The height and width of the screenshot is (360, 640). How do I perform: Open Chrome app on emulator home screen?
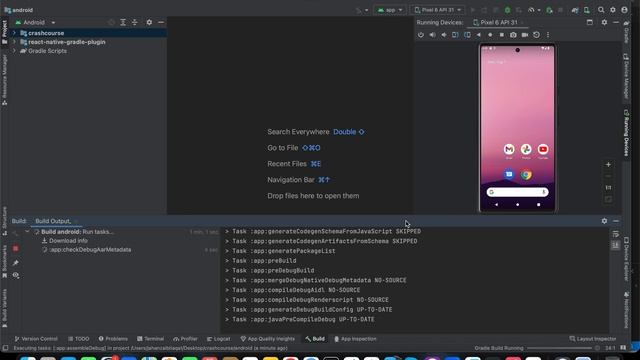click(526, 175)
